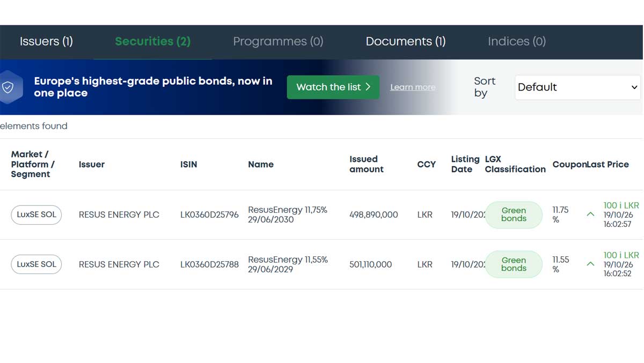This screenshot has width=644, height=363.
Task: Click last price timestamp 16:02:57
Action: 618,224
